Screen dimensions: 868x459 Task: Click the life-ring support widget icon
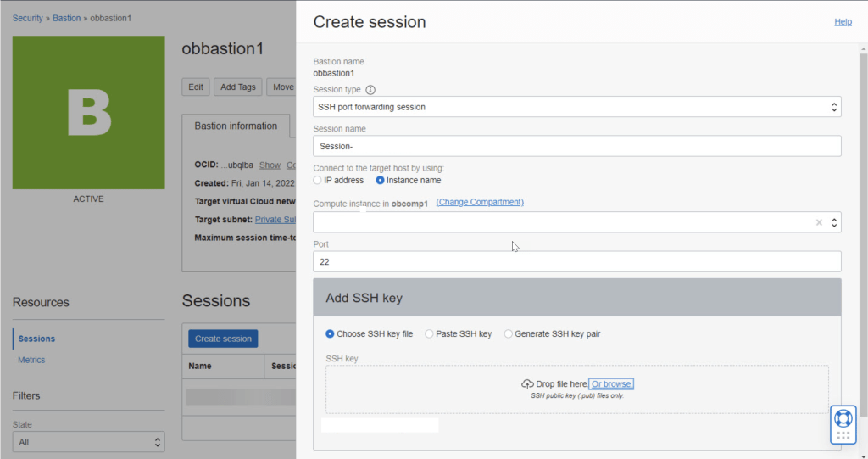843,417
